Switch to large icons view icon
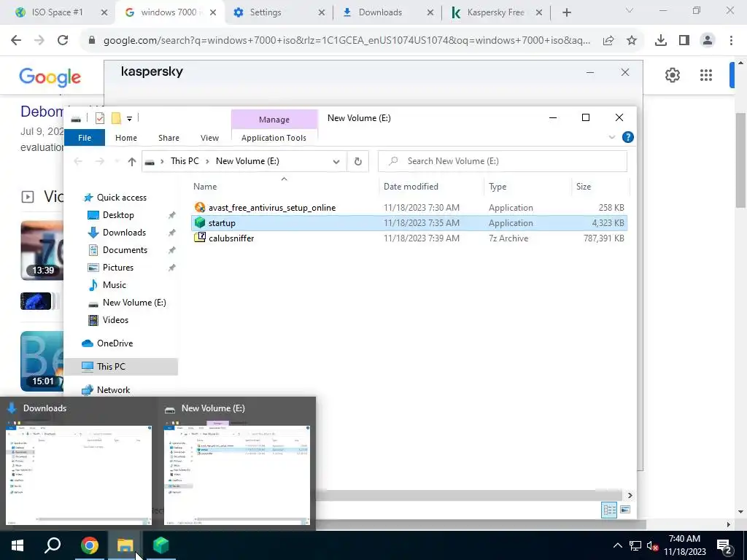 click(625, 510)
